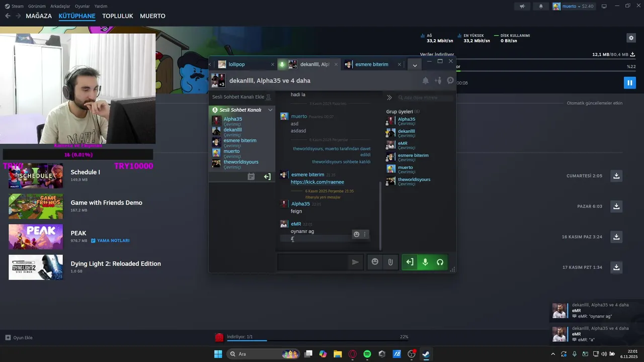Viewport: 644px width, 362px height.
Task: Send message with arrow button
Action: tap(355, 262)
